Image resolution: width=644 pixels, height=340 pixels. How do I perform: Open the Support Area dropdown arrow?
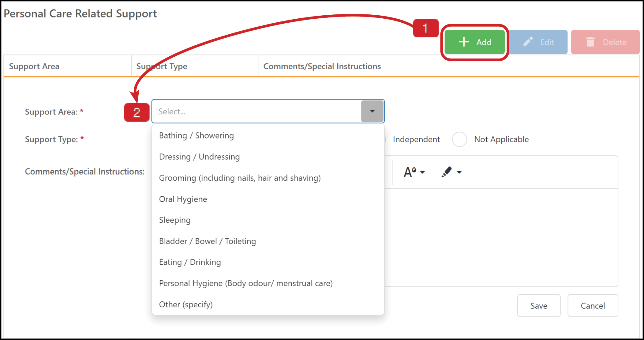click(372, 111)
